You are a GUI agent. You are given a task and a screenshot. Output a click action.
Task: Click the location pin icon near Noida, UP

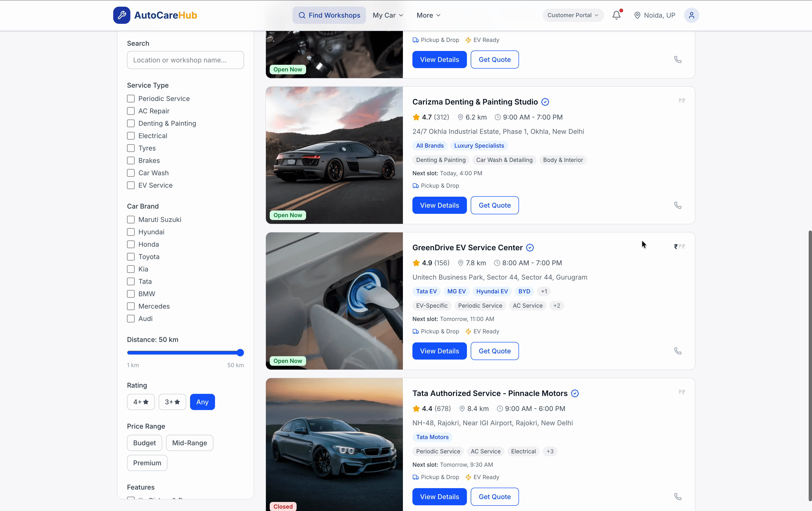point(637,15)
